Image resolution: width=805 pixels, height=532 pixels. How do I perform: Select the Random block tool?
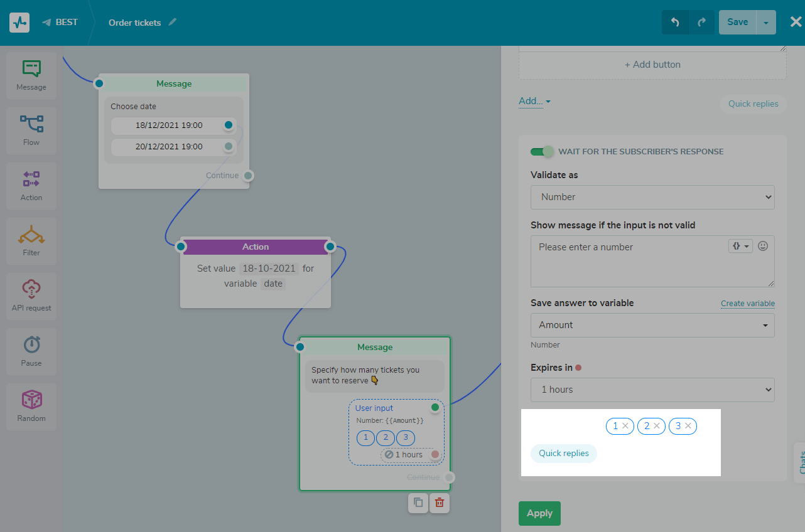[x=31, y=406]
